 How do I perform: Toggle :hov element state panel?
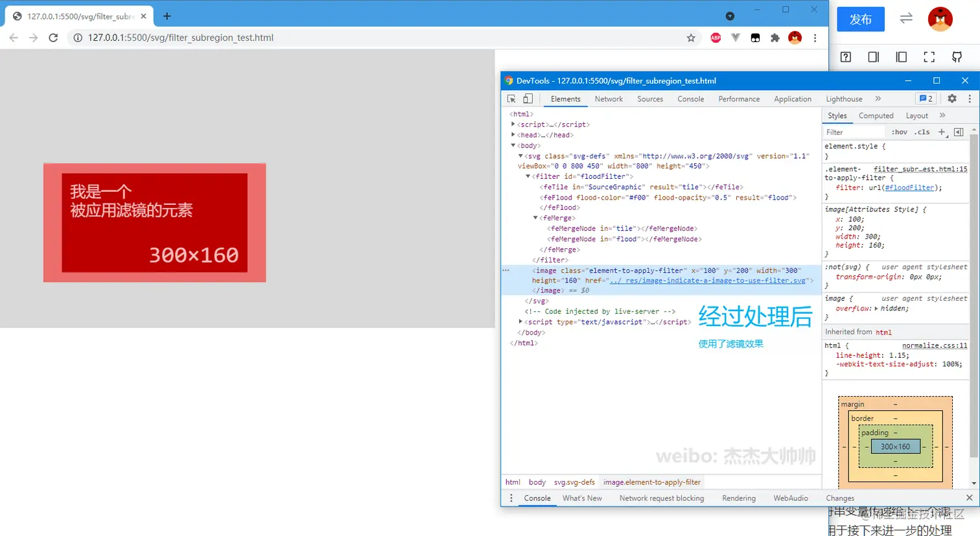pyautogui.click(x=900, y=132)
